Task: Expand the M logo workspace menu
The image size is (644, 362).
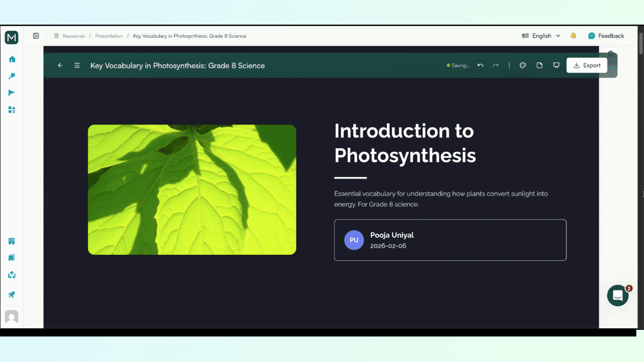Action: 11,37
